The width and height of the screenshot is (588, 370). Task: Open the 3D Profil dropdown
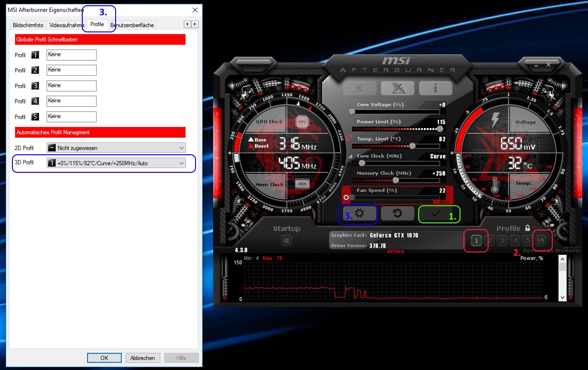tap(116, 163)
